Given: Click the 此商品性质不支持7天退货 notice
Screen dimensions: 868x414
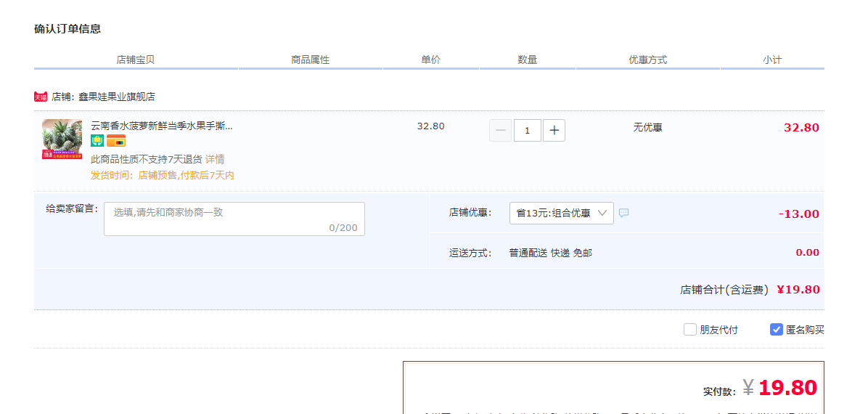Looking at the screenshot, I should point(146,160).
